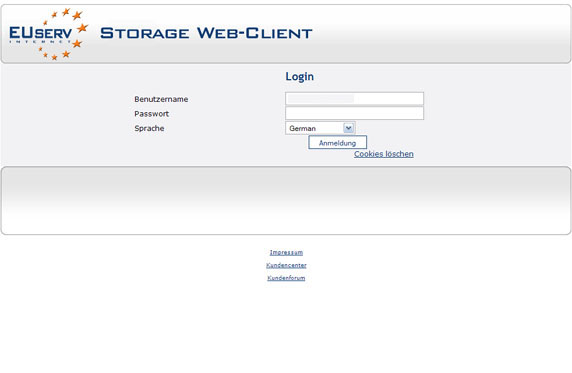Open the Impressum link
The image size is (572, 373).
[286, 252]
